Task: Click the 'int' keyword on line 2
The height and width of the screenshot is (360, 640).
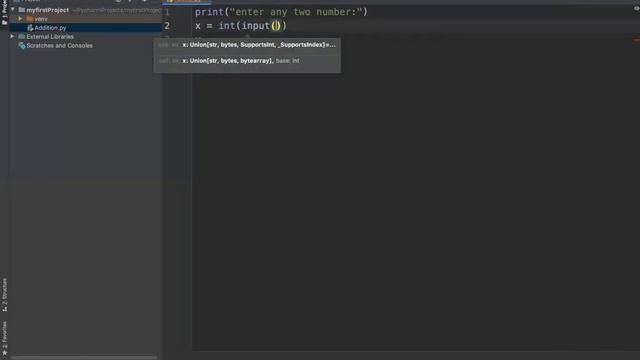Action: 227,26
